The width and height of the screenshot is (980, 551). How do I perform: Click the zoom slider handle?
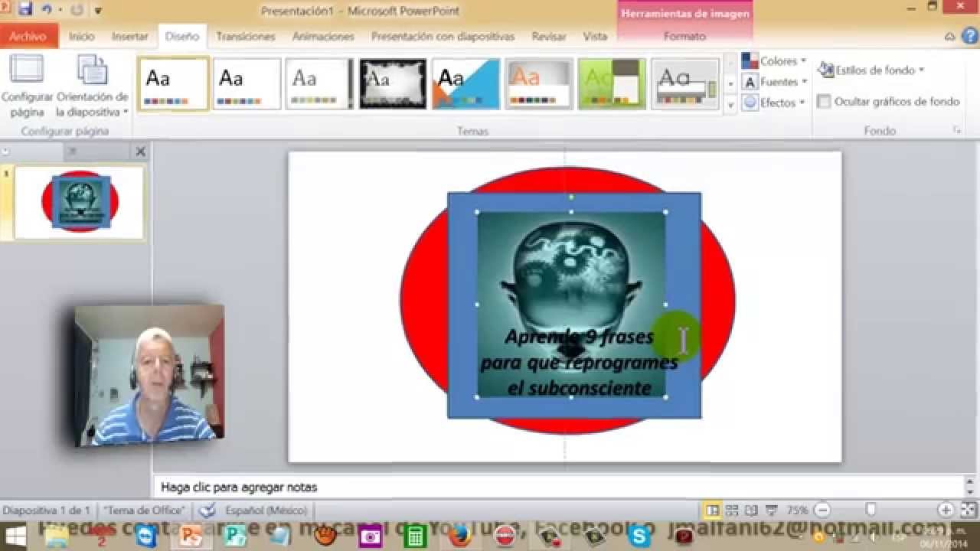(x=871, y=510)
